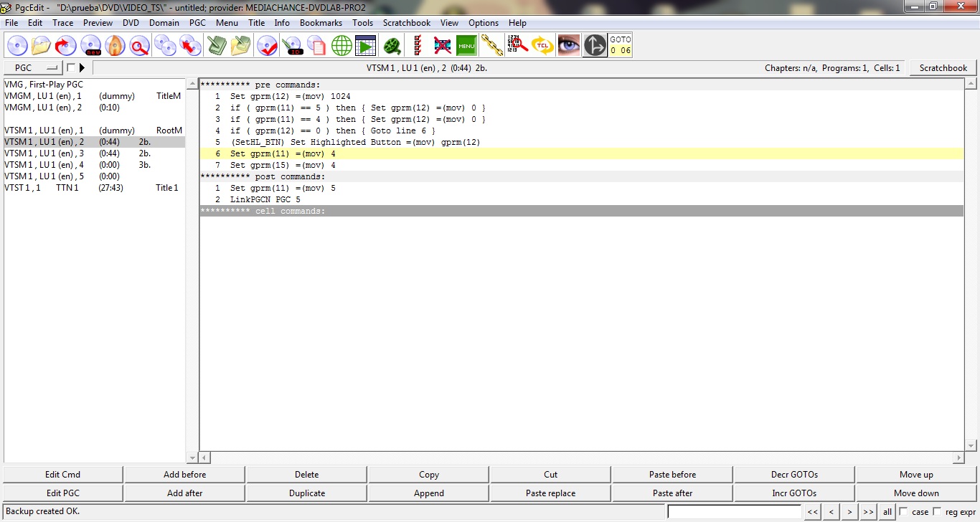Click the TCL script icon

point(543,46)
